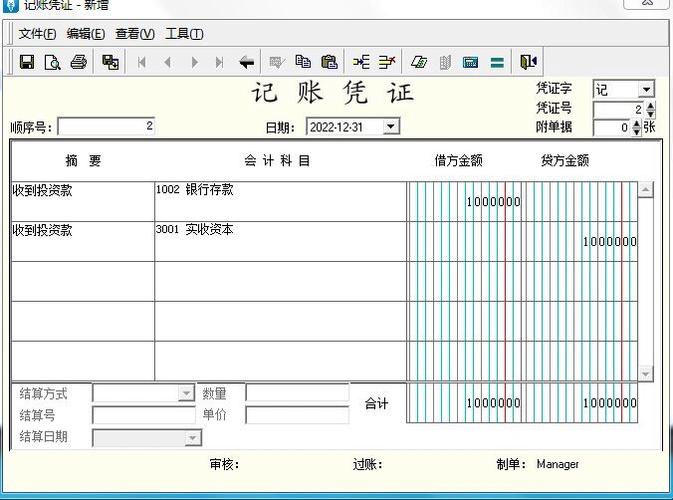Viewport: 673px width, 500px height.
Task: Open the 日期 date picker dropdown
Action: (x=391, y=127)
